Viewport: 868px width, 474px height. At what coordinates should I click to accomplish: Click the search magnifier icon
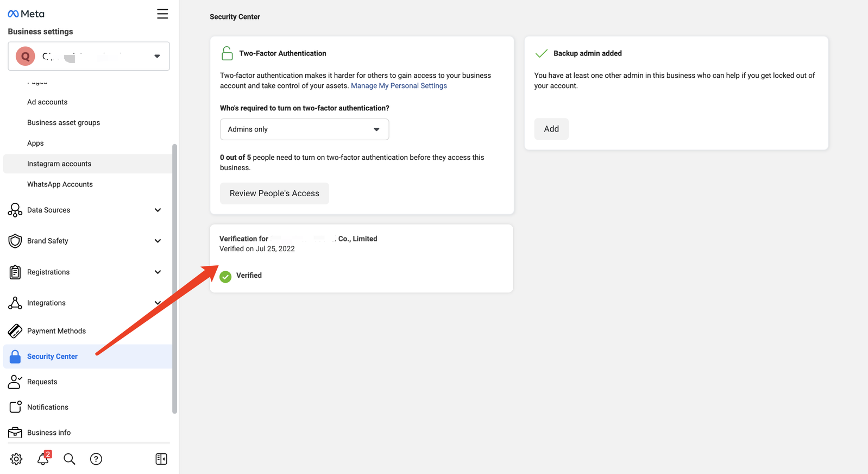pyautogui.click(x=70, y=459)
